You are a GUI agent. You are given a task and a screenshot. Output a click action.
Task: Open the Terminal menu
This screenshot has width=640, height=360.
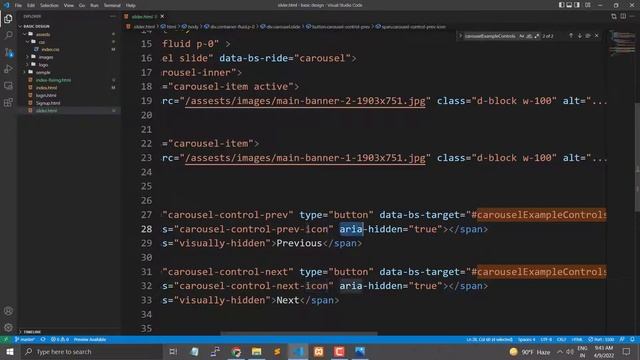pos(112,5)
